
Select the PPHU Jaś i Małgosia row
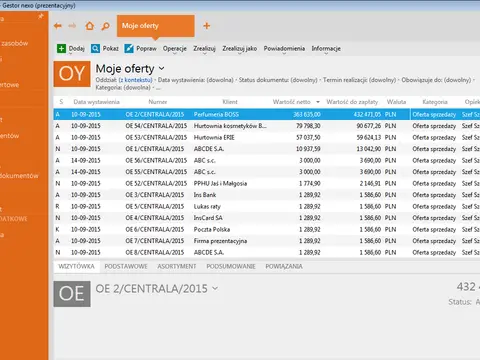click(x=267, y=183)
